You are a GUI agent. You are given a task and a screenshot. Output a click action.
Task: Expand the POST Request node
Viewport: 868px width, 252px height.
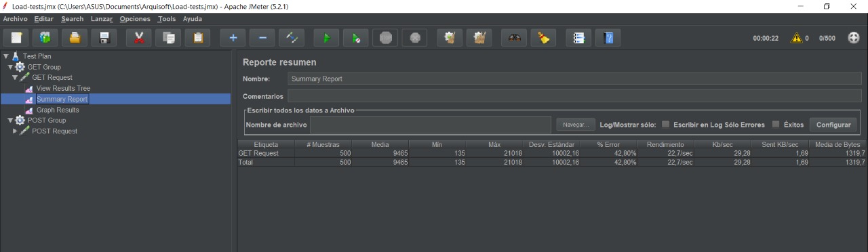click(15, 131)
